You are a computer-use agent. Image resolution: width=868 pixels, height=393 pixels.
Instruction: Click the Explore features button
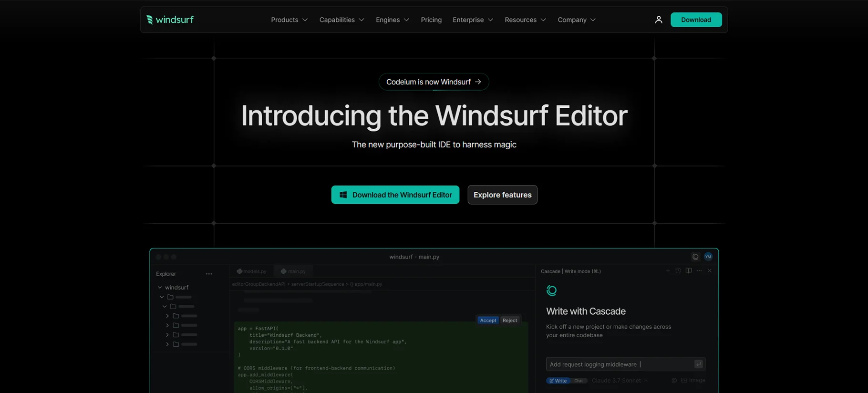pos(502,195)
